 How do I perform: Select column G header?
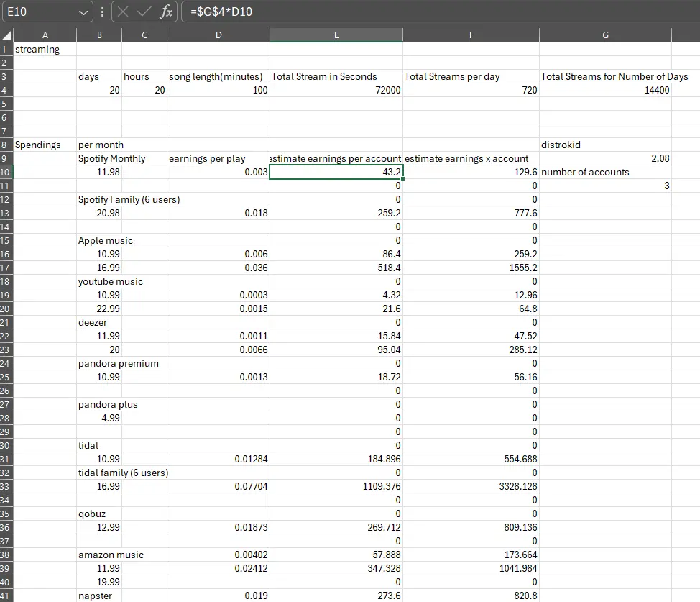[x=605, y=35]
